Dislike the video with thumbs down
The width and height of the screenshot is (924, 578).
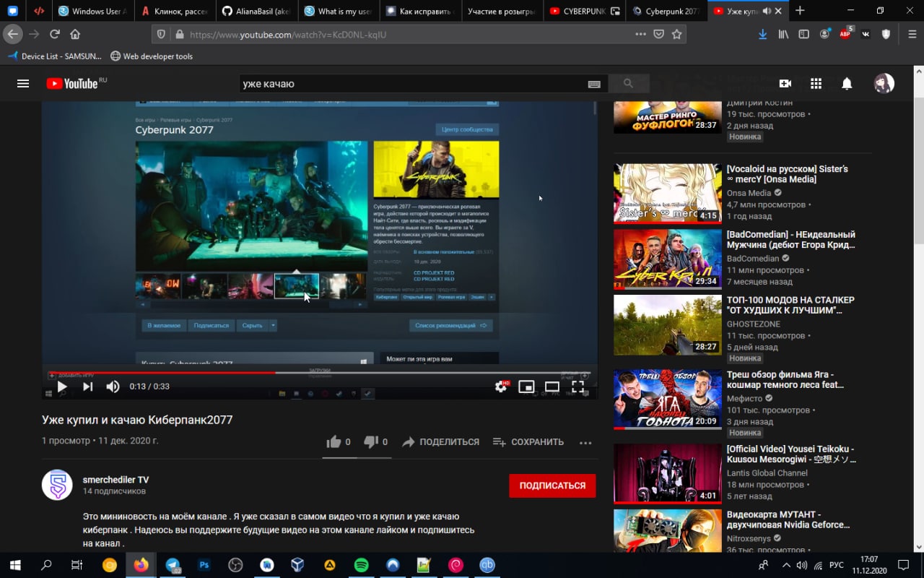pos(375,442)
